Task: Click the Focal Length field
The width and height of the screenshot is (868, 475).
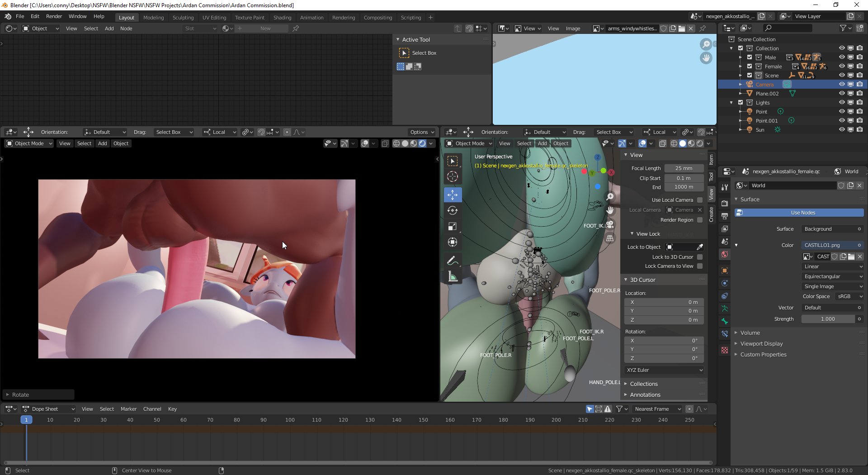Action: tap(684, 168)
